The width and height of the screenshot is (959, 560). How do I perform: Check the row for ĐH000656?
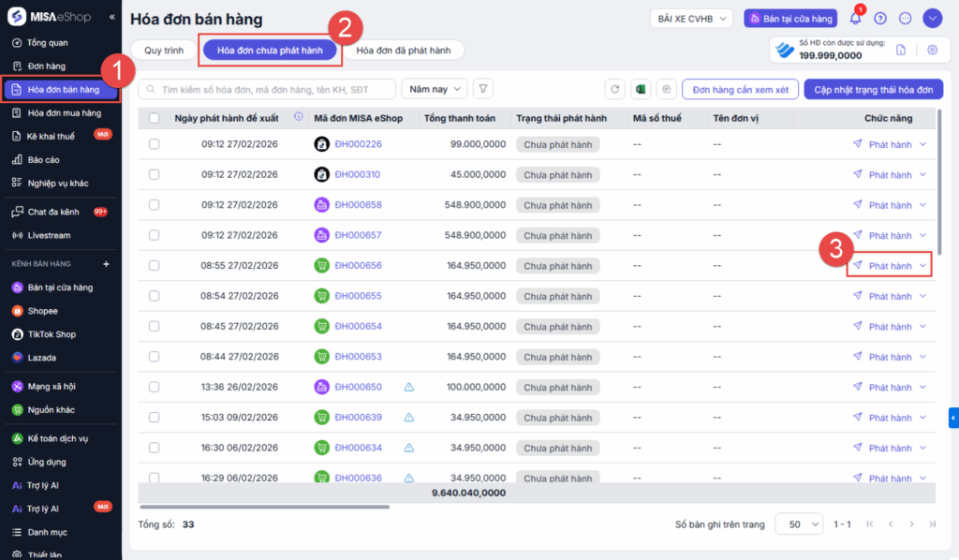(155, 266)
